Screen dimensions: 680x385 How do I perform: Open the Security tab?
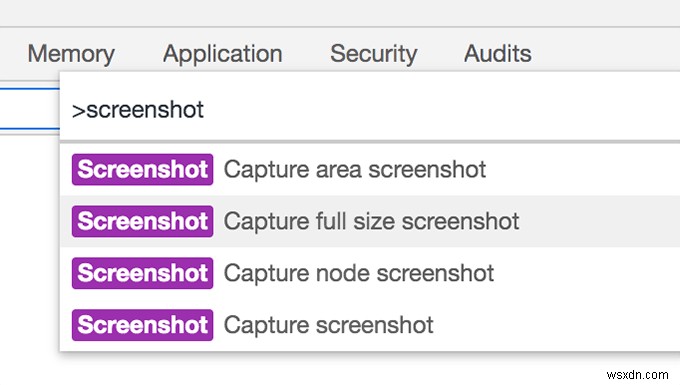tap(373, 54)
